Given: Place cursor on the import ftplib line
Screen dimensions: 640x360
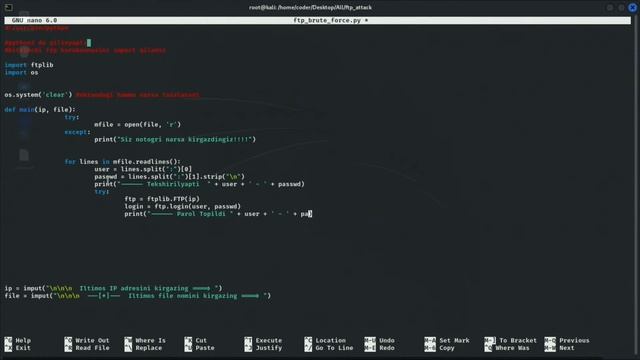Looking at the screenshot, I should [x=29, y=64].
